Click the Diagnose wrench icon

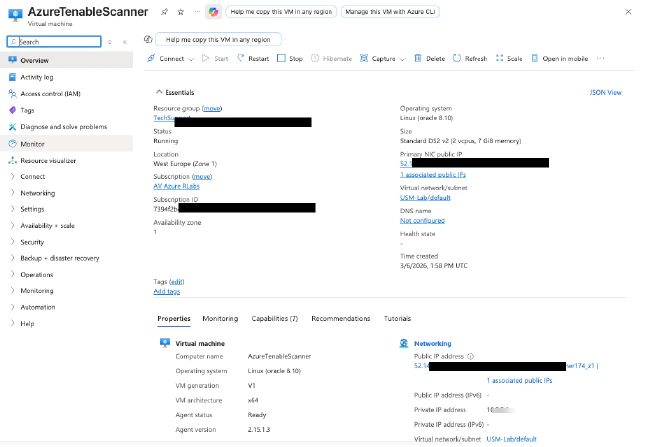[x=13, y=127]
